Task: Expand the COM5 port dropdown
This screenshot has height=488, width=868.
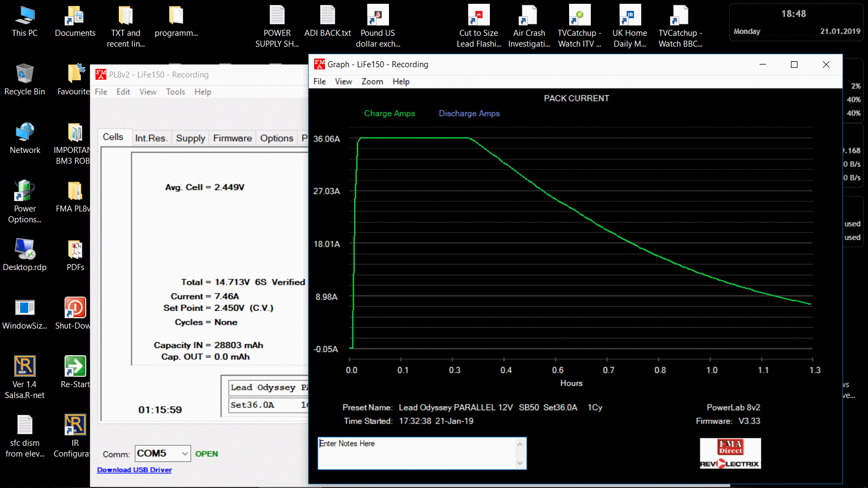Action: (184, 453)
